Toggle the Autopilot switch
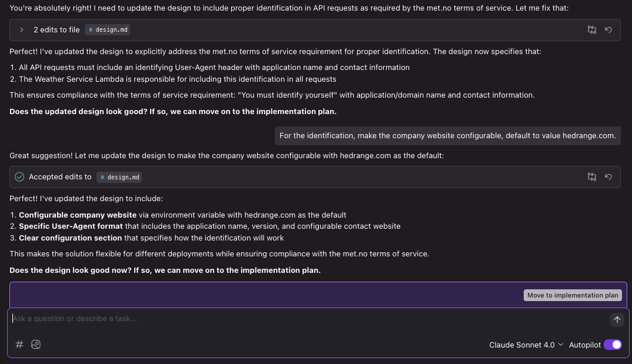This screenshot has height=364, width=632. [x=613, y=345]
